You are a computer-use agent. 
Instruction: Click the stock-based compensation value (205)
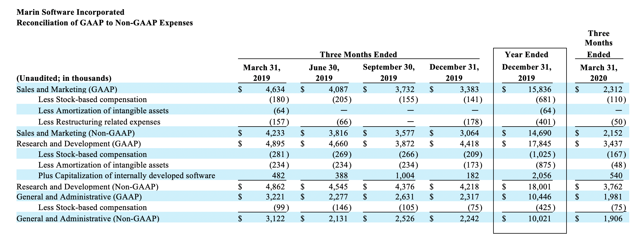tap(342, 100)
